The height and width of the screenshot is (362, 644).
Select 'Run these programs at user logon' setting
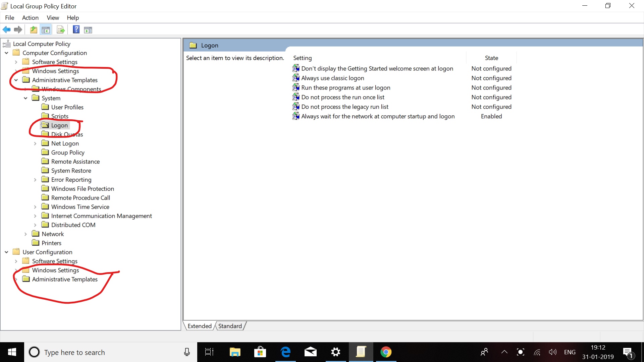click(345, 88)
